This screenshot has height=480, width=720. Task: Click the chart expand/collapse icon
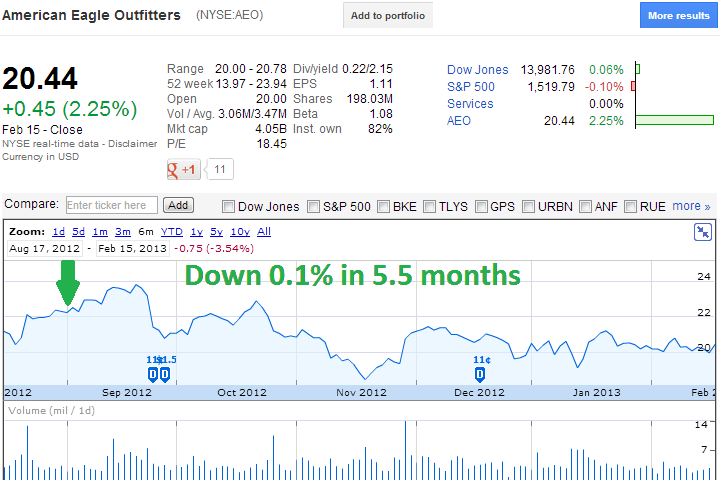[703, 232]
